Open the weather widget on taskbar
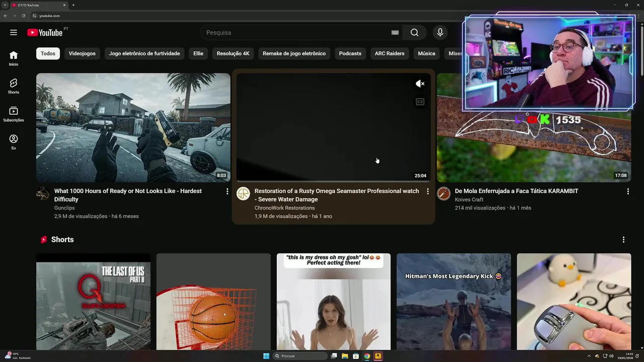The image size is (644, 362). click(19, 356)
